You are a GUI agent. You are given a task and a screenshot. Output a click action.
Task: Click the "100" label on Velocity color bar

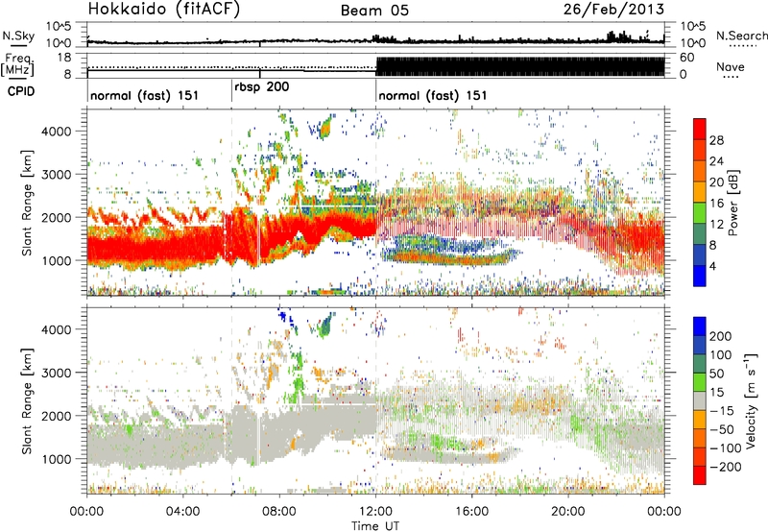tap(721, 355)
